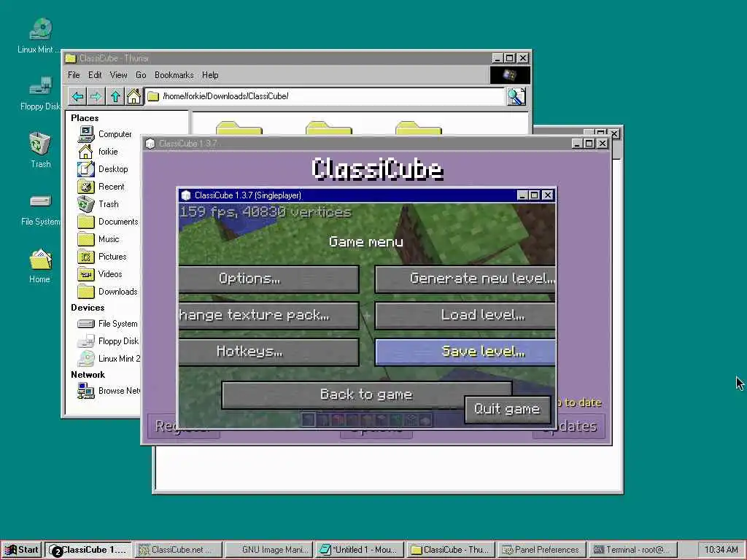Select Linux Mint device in Thunar sidebar
The height and width of the screenshot is (560, 747).
pos(109,359)
